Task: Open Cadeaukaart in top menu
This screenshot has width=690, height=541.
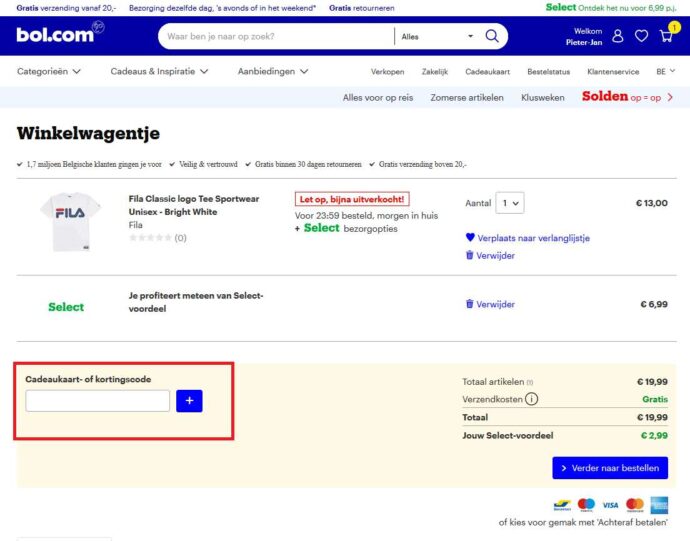Action: [x=488, y=72]
